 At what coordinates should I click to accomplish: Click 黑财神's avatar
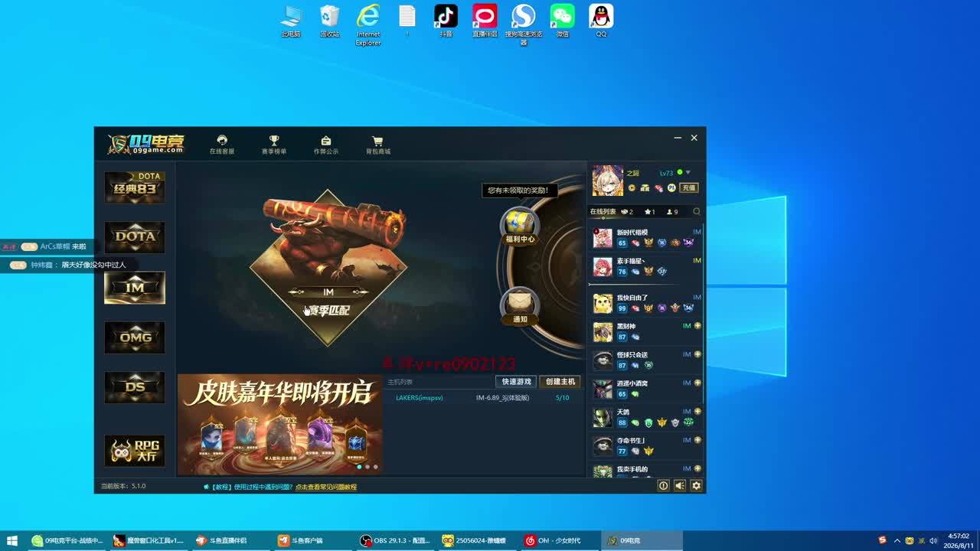[x=603, y=332]
